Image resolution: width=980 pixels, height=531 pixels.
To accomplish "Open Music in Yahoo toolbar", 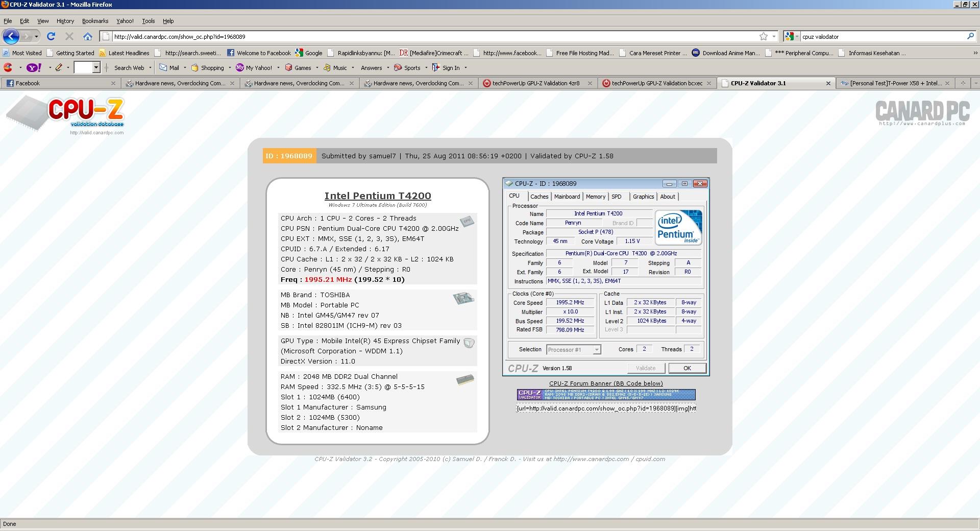I will [x=335, y=67].
